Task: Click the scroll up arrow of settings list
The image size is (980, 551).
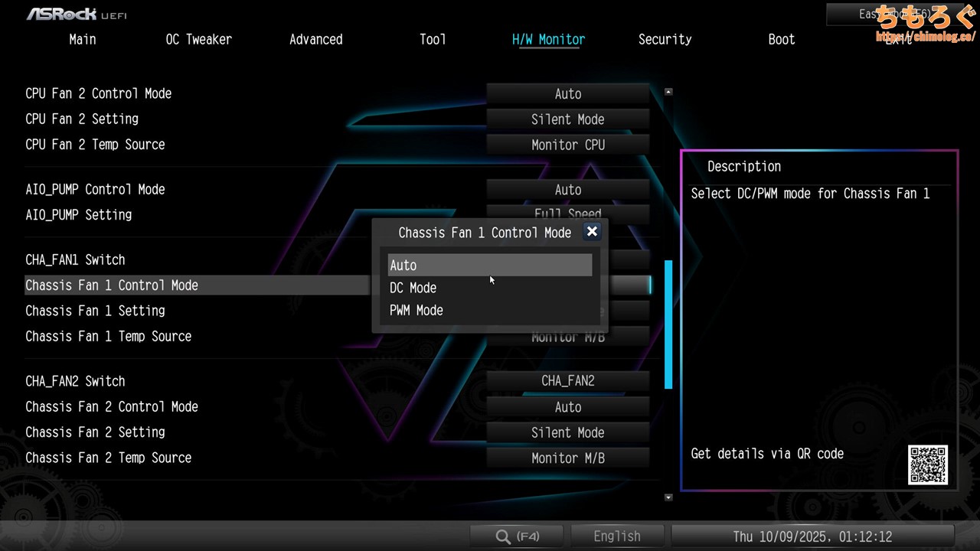Action: (x=668, y=92)
